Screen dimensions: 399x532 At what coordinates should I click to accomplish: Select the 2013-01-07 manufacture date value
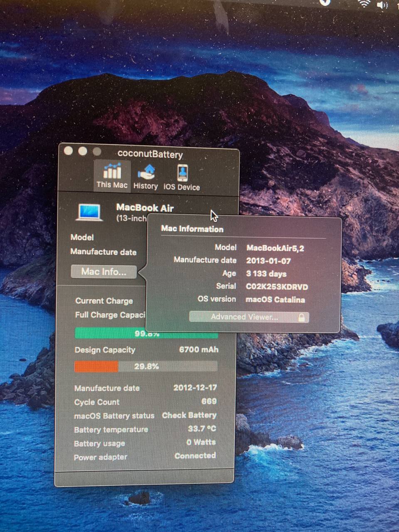[x=268, y=261]
